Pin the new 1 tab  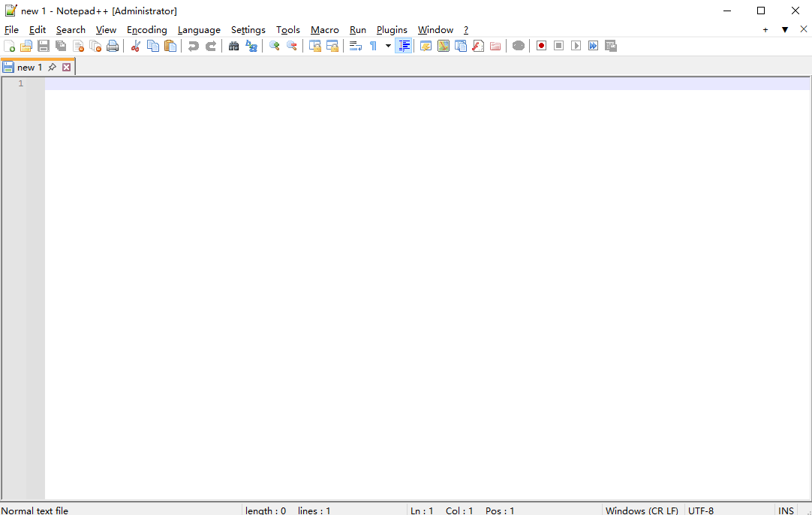[x=52, y=68]
